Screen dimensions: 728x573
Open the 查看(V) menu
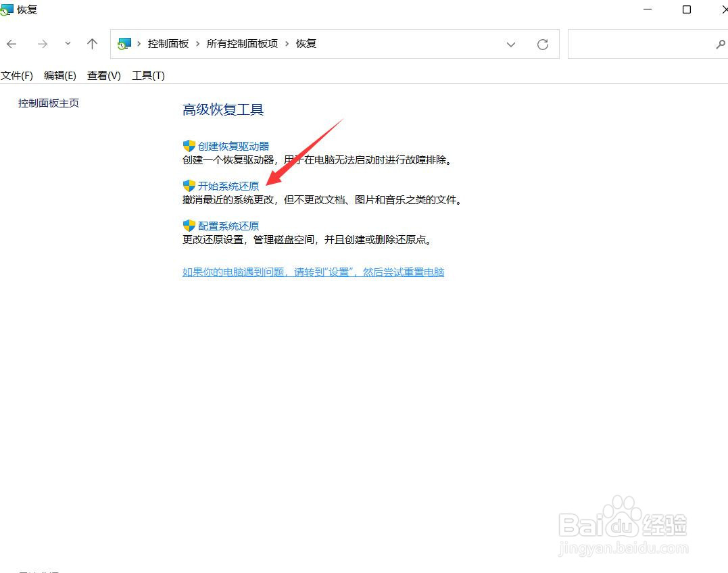104,75
